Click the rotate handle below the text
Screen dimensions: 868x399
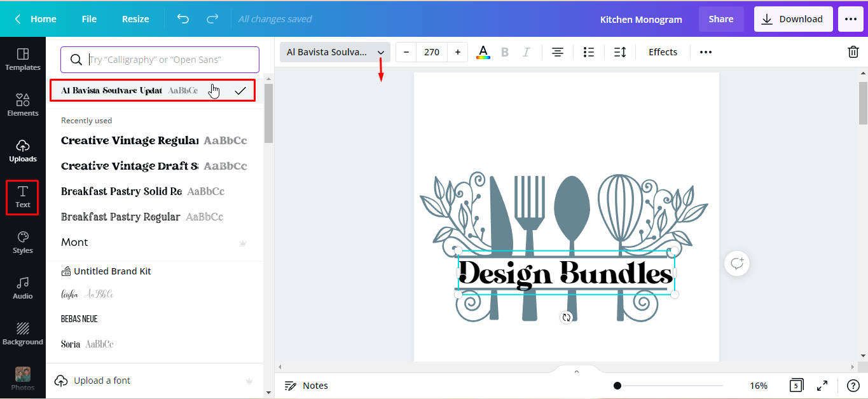pyautogui.click(x=567, y=317)
